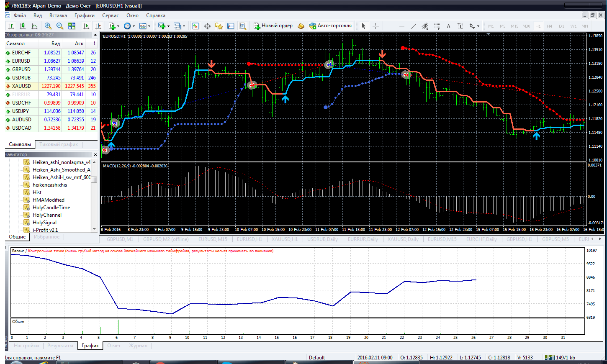Zoom in on the chart
607x364 pixels.
click(48, 26)
